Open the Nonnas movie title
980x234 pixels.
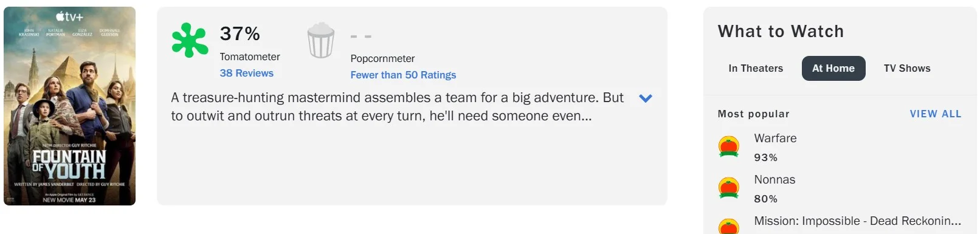click(x=775, y=179)
